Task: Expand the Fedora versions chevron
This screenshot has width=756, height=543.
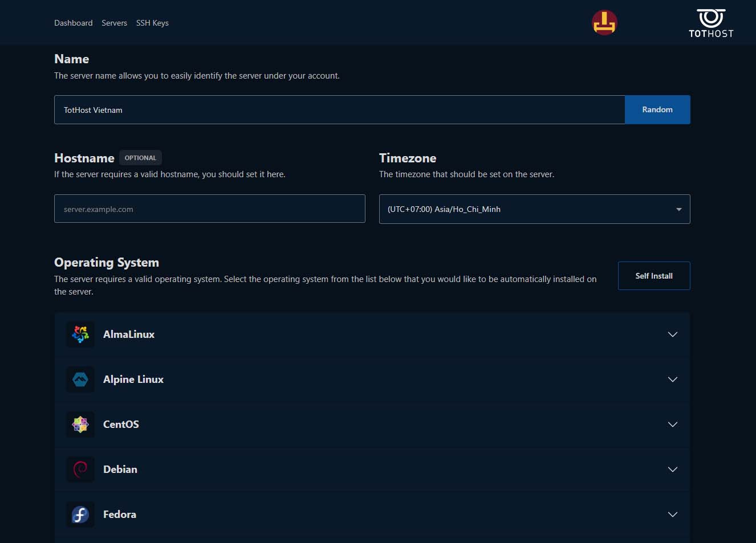Action: click(673, 515)
